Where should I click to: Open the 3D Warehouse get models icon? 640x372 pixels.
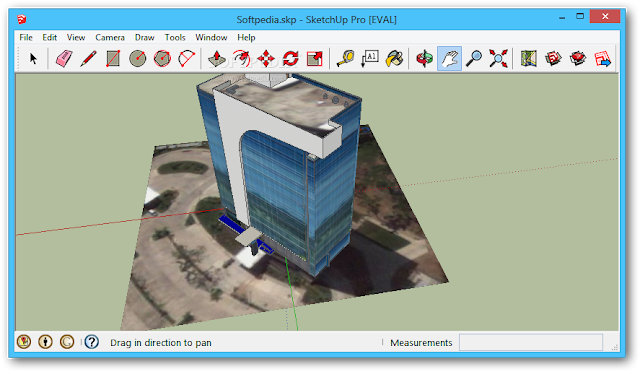click(x=553, y=59)
